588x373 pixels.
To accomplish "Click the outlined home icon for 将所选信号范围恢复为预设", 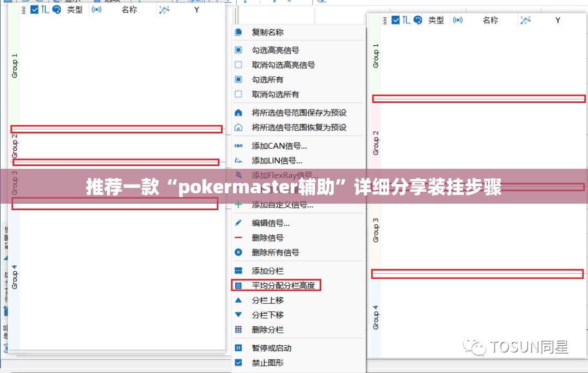I will [x=238, y=127].
